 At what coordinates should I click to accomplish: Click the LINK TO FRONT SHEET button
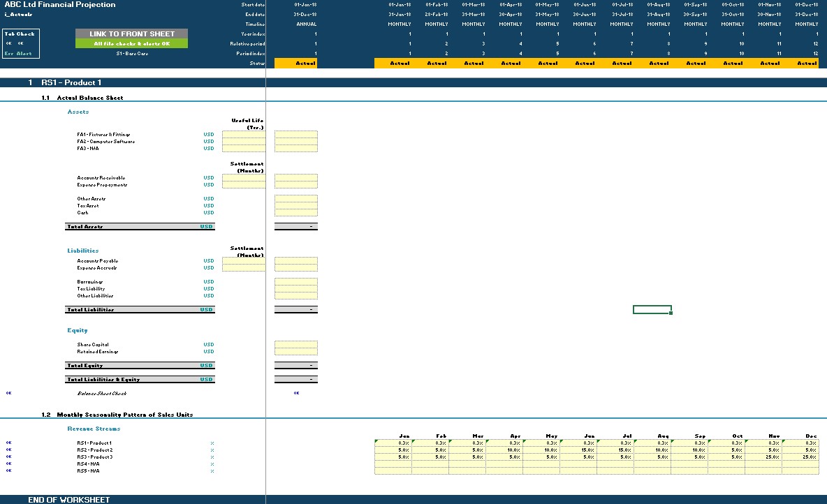coord(131,34)
